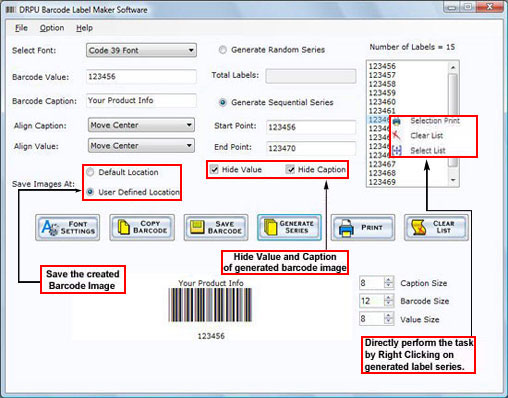
Task: Open the File menu
Action: (21, 28)
